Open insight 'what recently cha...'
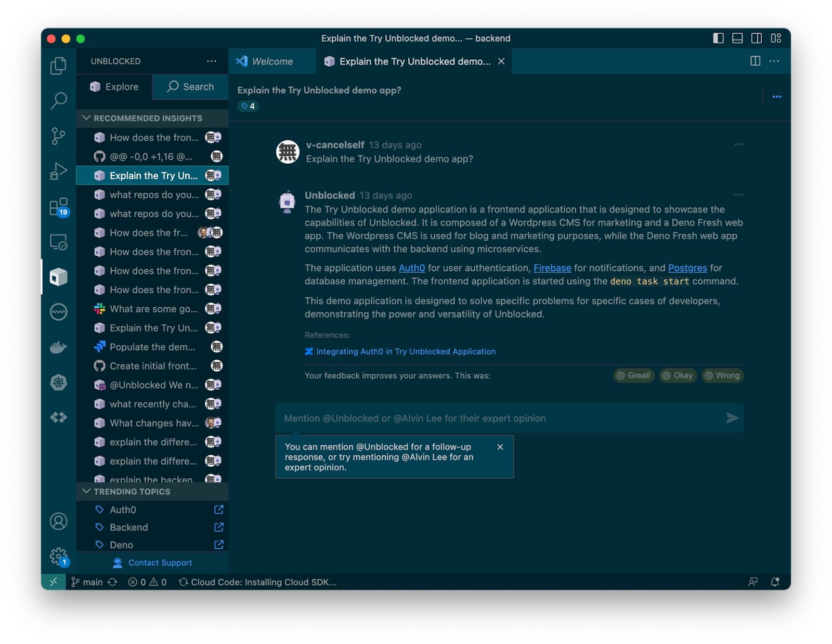 coord(152,404)
